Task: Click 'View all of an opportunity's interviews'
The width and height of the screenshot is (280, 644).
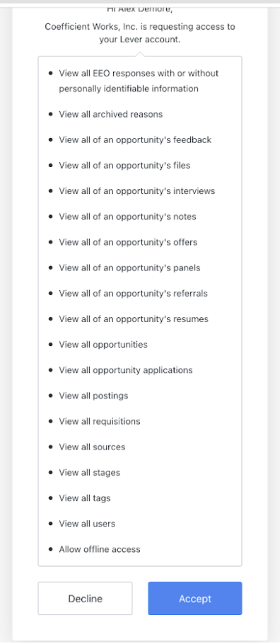Action: tap(136, 191)
